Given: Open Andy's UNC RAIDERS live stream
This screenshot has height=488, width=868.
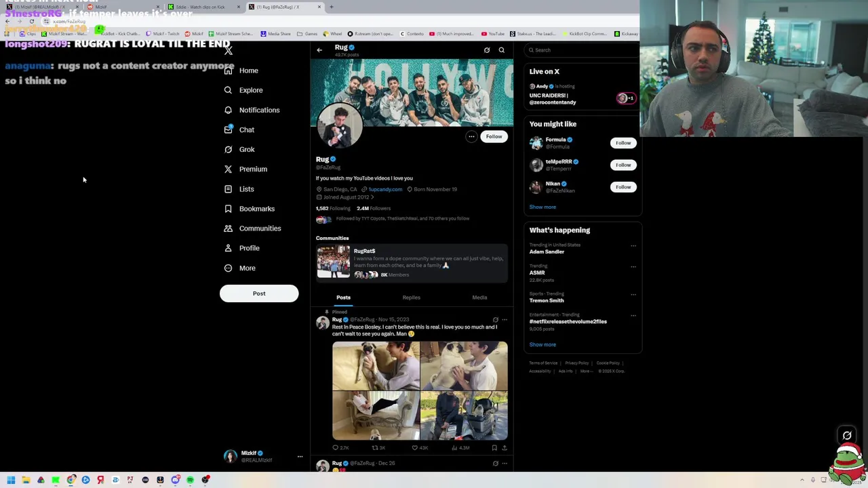Looking at the screenshot, I should coord(582,94).
